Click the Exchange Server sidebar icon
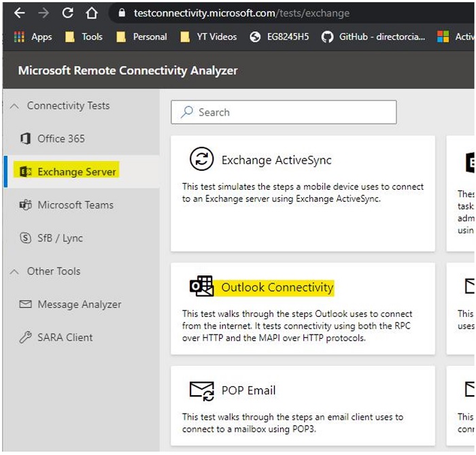This screenshot has width=476, height=455. [x=26, y=172]
